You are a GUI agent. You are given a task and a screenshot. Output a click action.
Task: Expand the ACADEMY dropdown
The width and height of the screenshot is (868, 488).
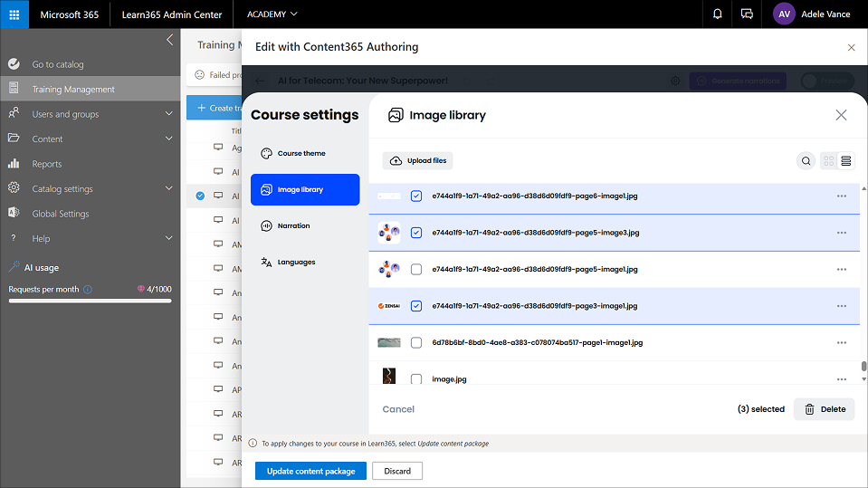pos(272,14)
